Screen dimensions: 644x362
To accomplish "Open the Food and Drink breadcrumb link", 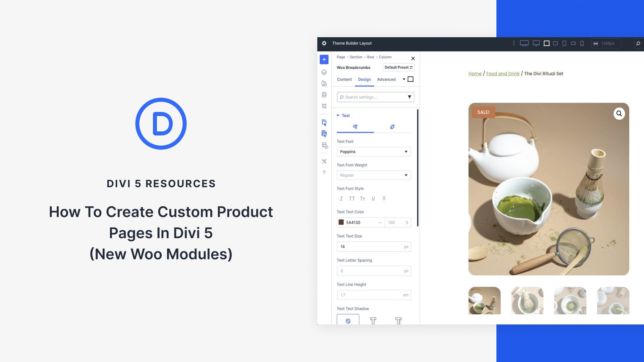I will point(502,73).
